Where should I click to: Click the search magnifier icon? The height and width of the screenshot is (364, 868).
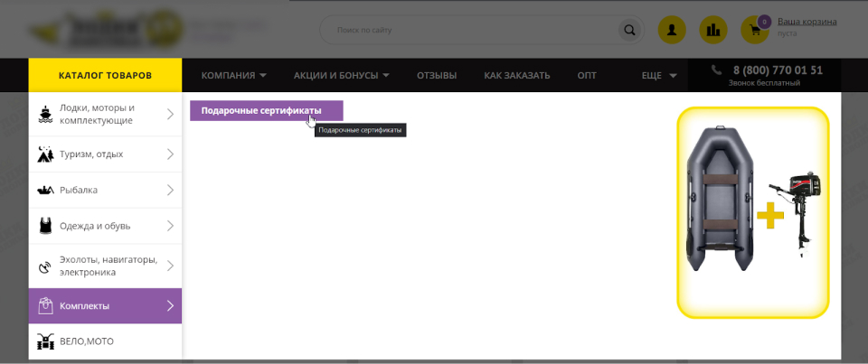pyautogui.click(x=628, y=30)
